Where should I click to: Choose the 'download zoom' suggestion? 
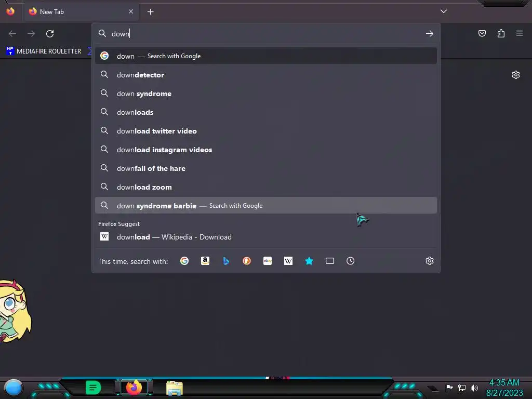click(x=266, y=187)
